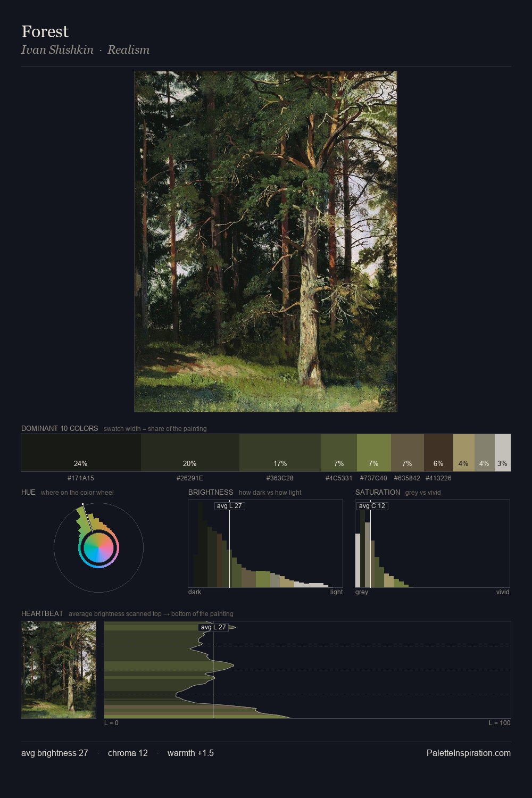This screenshot has width=532, height=798.
Task: Click the 'Realism' style label
Action: coord(128,49)
